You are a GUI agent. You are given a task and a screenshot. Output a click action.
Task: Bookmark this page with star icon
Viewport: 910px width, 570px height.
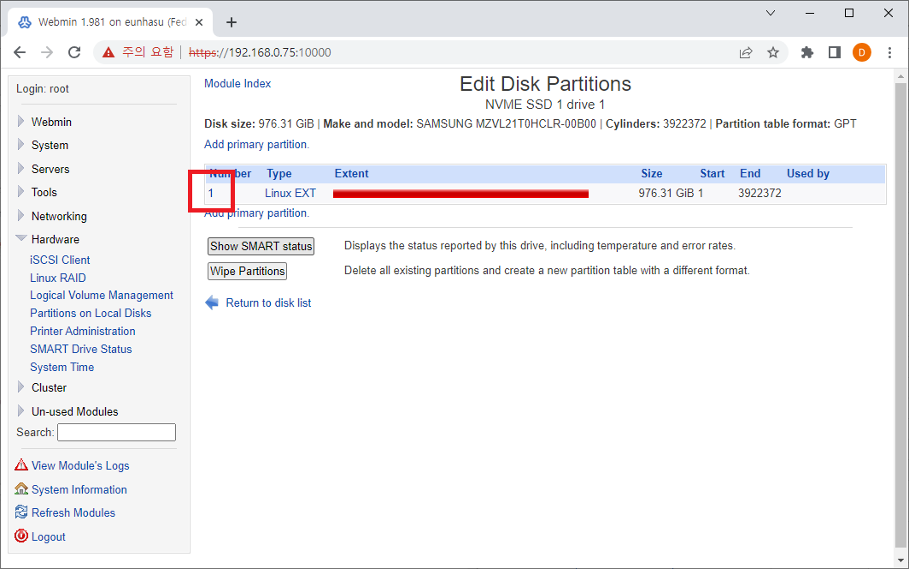pos(773,52)
